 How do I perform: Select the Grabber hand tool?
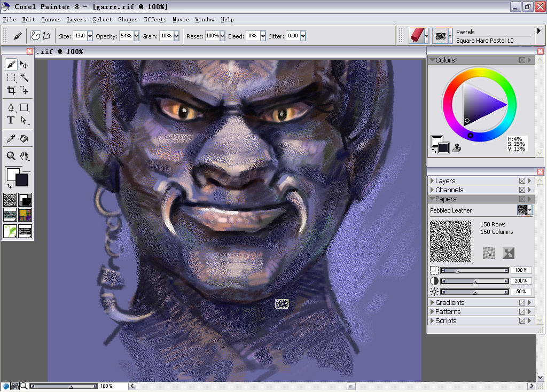click(x=24, y=155)
